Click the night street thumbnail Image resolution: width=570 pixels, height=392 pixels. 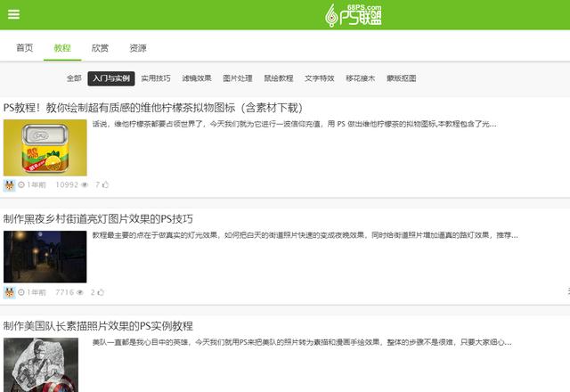(45, 257)
